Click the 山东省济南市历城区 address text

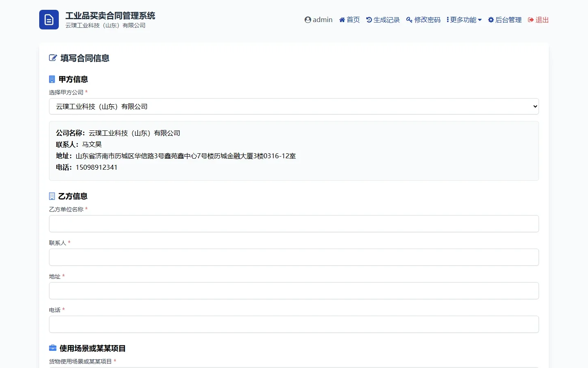(x=186, y=156)
